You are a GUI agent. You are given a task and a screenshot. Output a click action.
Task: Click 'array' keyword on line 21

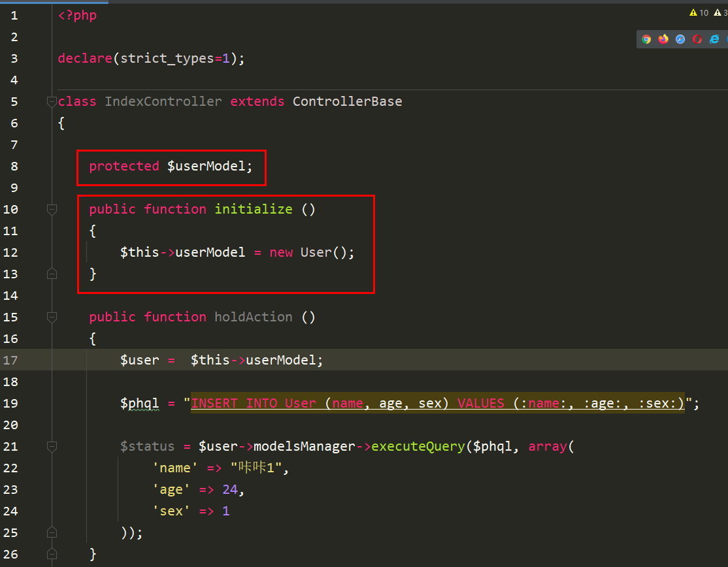click(548, 446)
